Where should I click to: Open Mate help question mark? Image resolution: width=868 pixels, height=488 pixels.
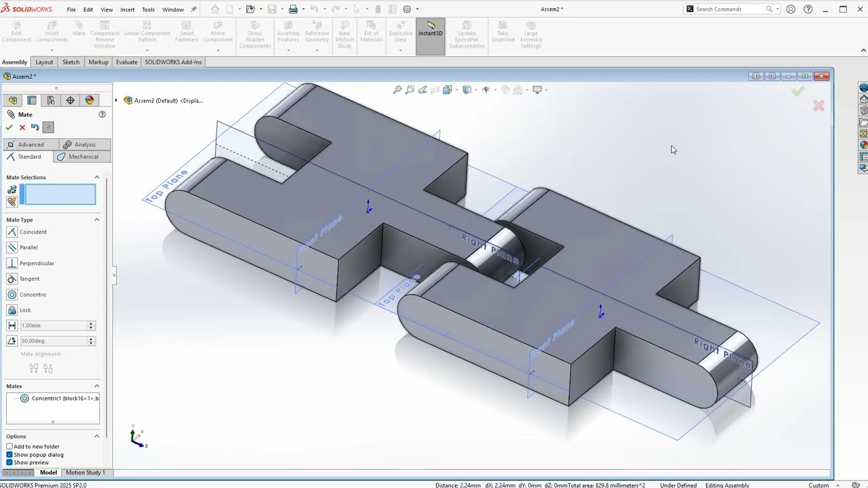[102, 115]
